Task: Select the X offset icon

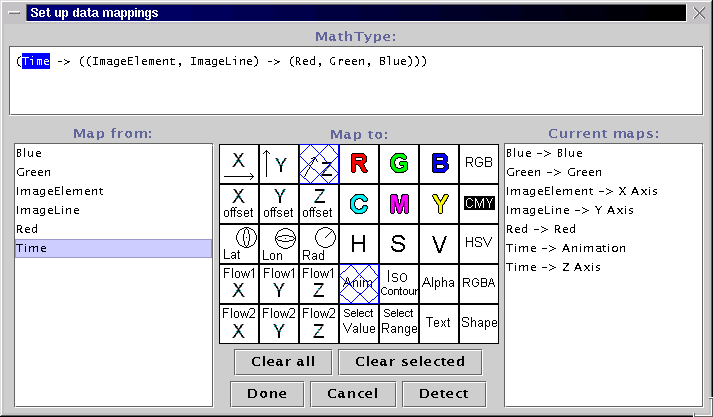Action: pyautogui.click(x=239, y=204)
